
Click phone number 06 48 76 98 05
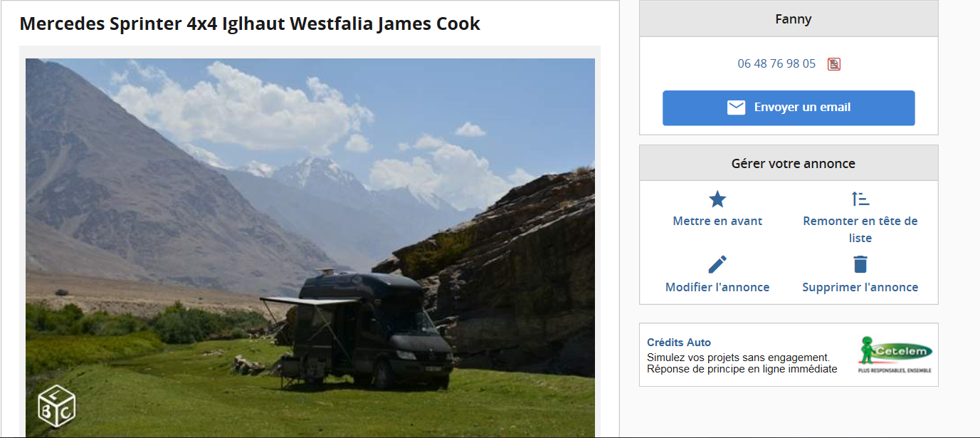(x=776, y=63)
